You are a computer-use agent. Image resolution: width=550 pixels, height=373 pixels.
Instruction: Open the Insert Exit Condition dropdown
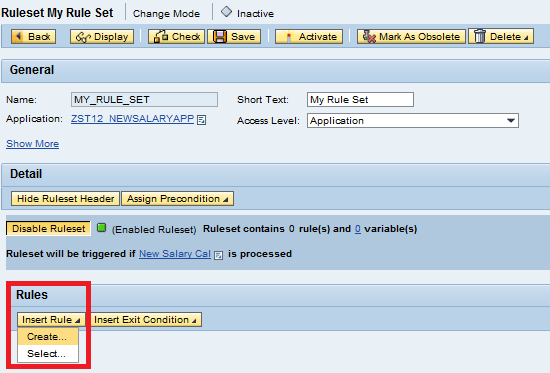tap(145, 320)
